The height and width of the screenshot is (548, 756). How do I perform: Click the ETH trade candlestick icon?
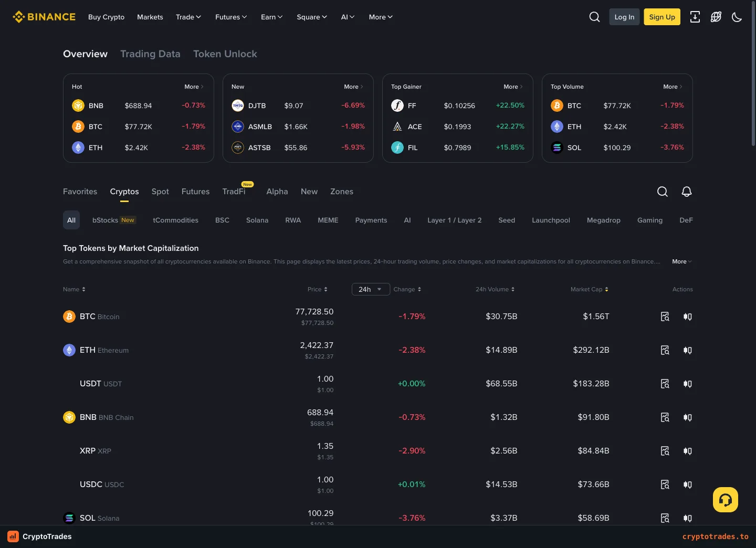[x=688, y=350]
